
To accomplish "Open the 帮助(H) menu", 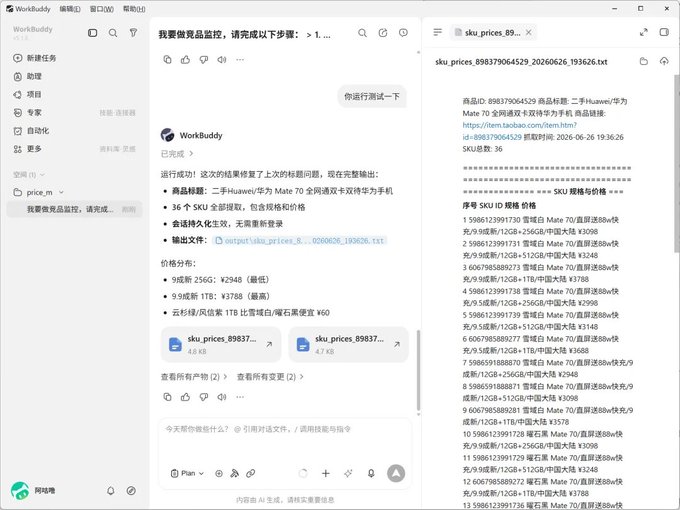I will click(x=134, y=9).
